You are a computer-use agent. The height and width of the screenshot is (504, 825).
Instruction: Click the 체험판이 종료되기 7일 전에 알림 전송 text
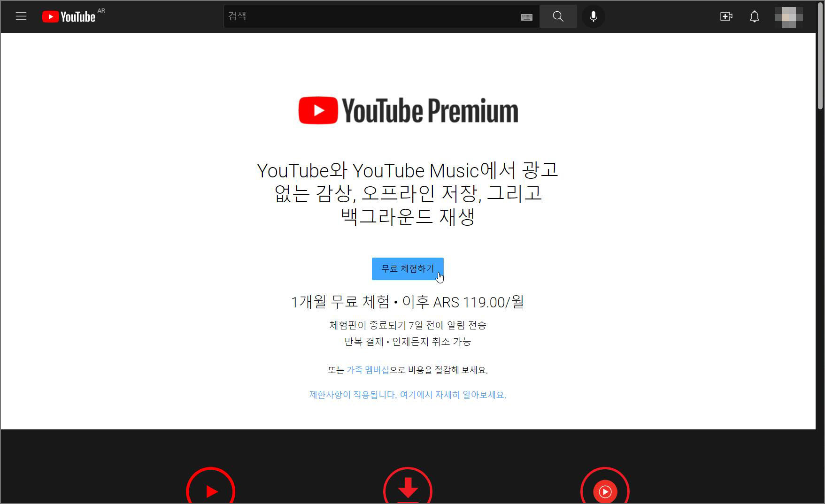408,325
